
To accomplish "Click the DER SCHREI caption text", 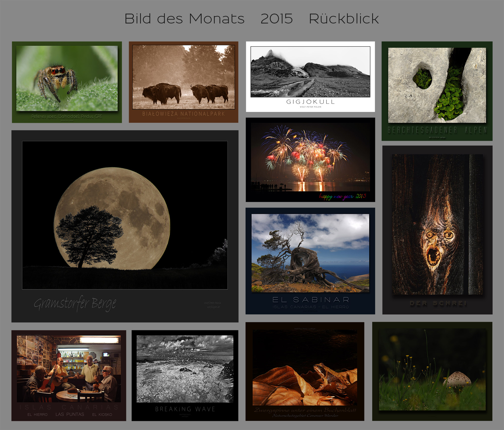I will pyautogui.click(x=438, y=303).
